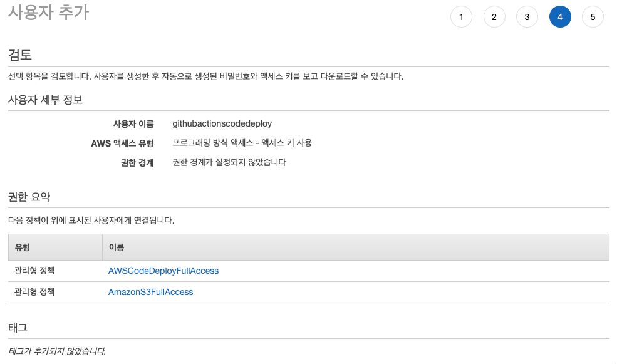Image resolution: width=617 pixels, height=364 pixels.
Task: Click the 권한 경계가 설정되지 않았습니다 text
Action: tap(229, 162)
